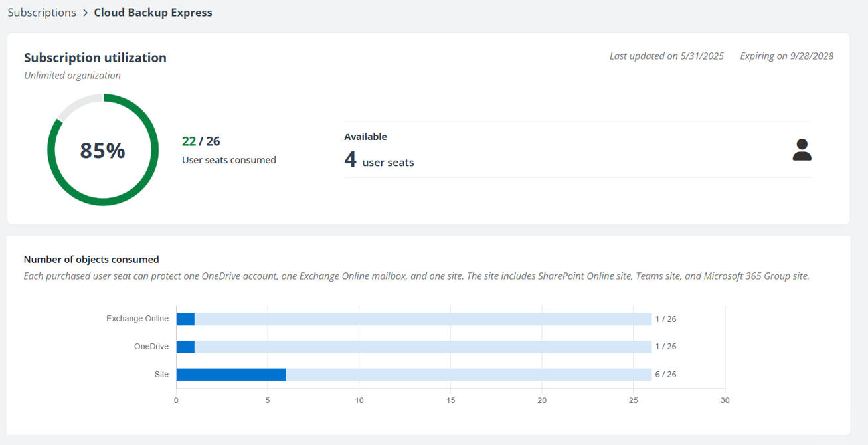Click the 1 / 26 value for Exchange Online
The height and width of the screenshot is (445, 868).
(x=665, y=319)
